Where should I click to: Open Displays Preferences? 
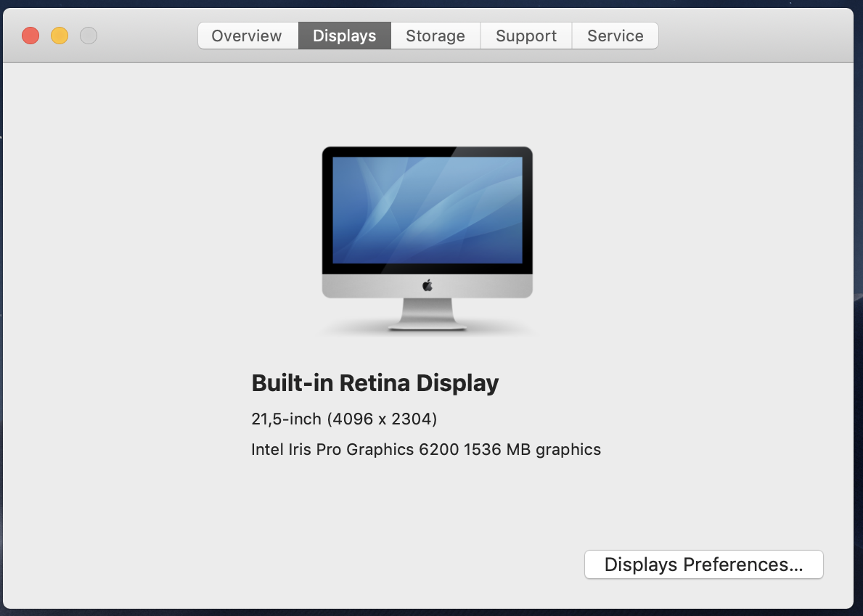[x=704, y=564]
